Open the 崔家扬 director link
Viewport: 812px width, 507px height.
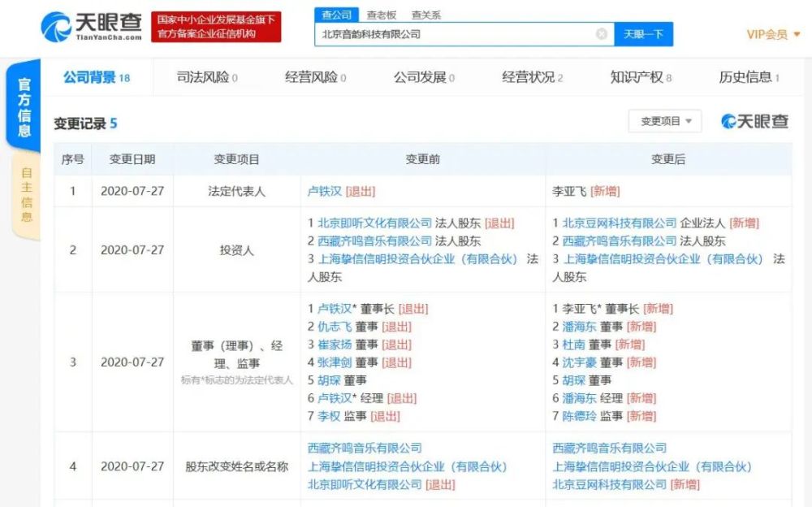(335, 344)
